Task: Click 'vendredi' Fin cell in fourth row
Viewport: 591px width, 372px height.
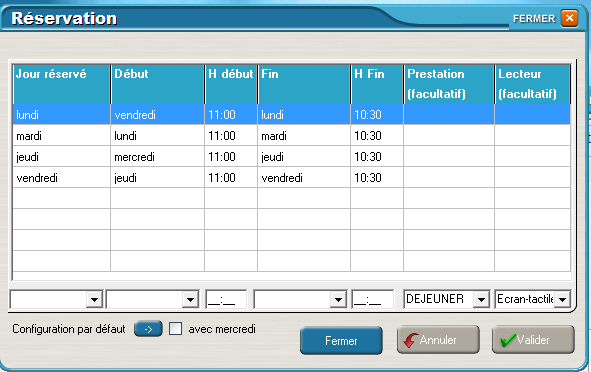Action: coord(305,178)
